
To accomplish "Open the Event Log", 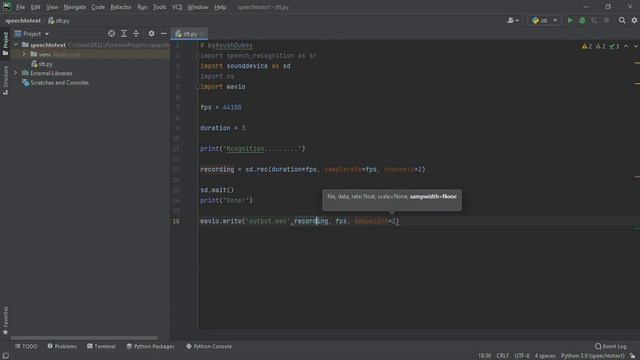I will coord(611,346).
